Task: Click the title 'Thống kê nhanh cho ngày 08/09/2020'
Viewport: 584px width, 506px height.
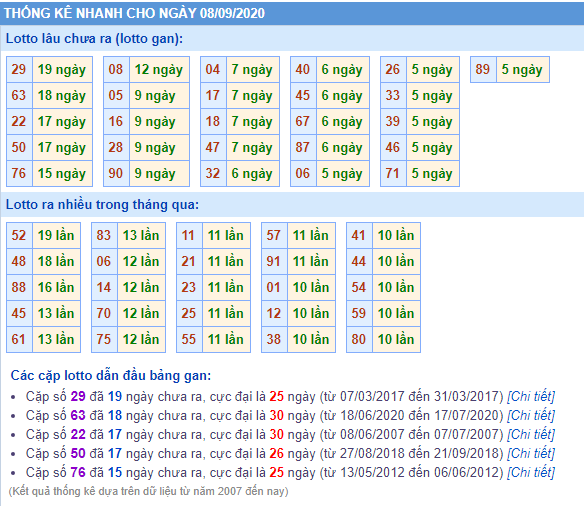Action: [x=134, y=13]
